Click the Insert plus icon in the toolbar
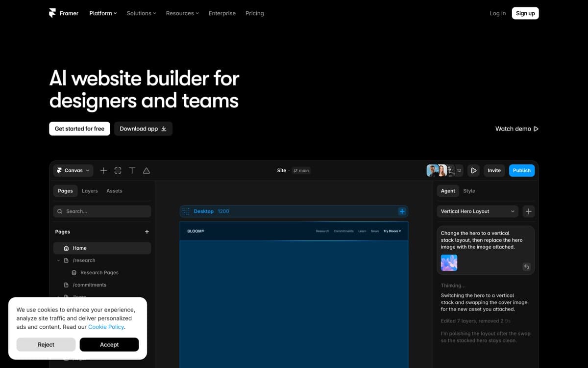588x368 pixels. (103, 170)
